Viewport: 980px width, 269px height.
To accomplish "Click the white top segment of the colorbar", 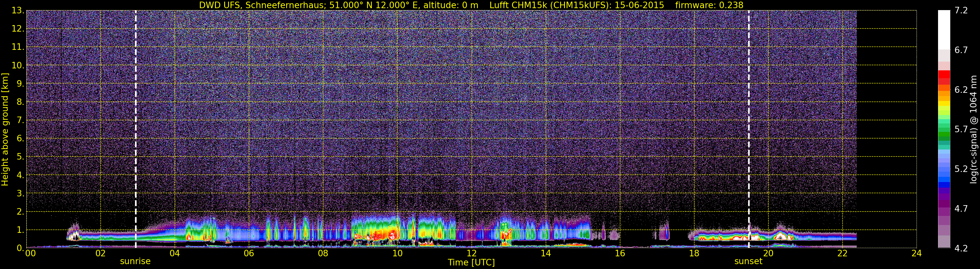I will [x=944, y=30].
